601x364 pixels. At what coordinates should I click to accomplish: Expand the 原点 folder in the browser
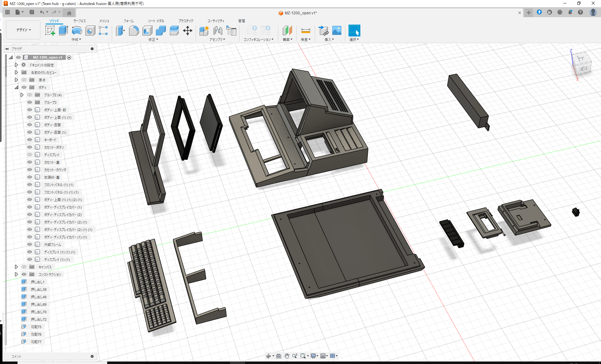(16, 80)
